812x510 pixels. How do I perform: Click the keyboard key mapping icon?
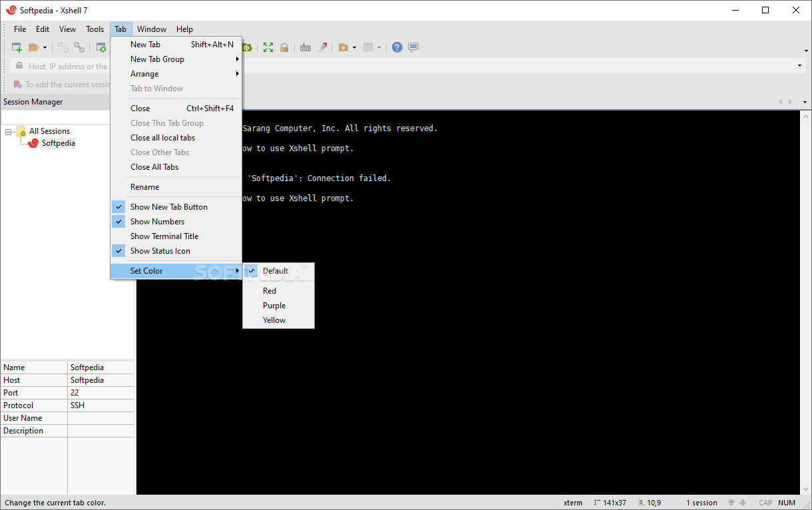point(305,47)
